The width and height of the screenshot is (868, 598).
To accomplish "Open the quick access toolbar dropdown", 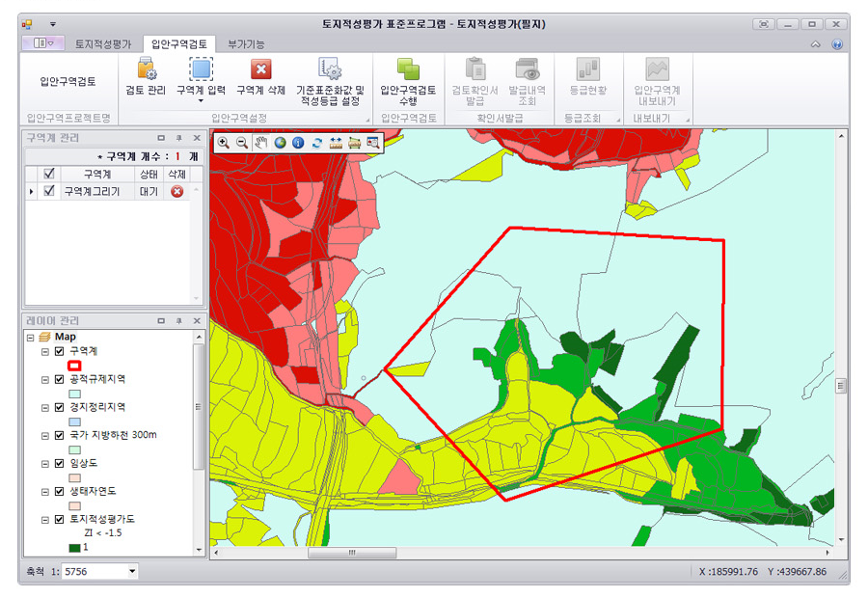I will (53, 24).
